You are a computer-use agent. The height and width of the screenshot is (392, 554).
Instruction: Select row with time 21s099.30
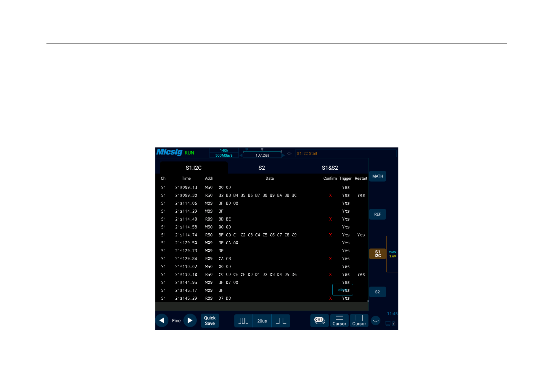[x=262, y=195]
